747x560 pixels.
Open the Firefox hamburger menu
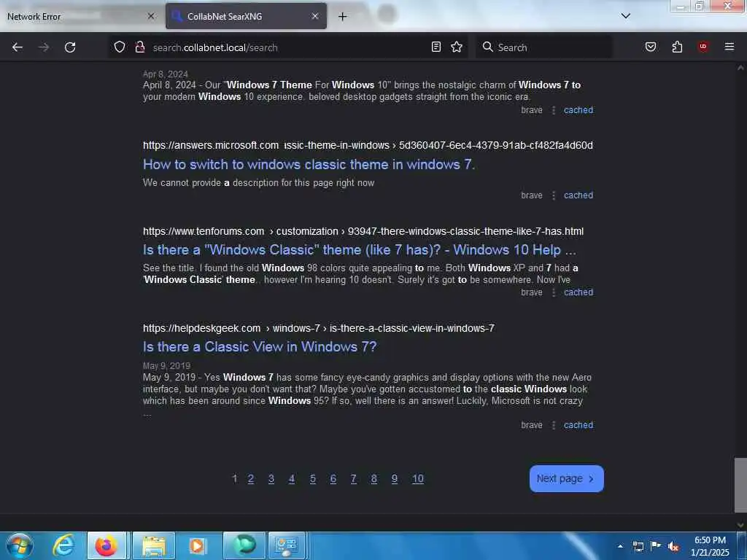click(729, 47)
